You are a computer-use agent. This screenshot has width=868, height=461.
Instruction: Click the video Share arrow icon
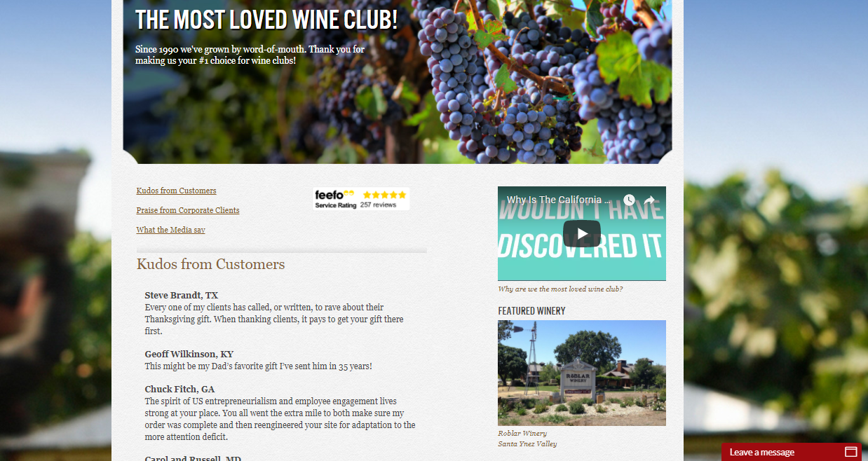coord(649,200)
